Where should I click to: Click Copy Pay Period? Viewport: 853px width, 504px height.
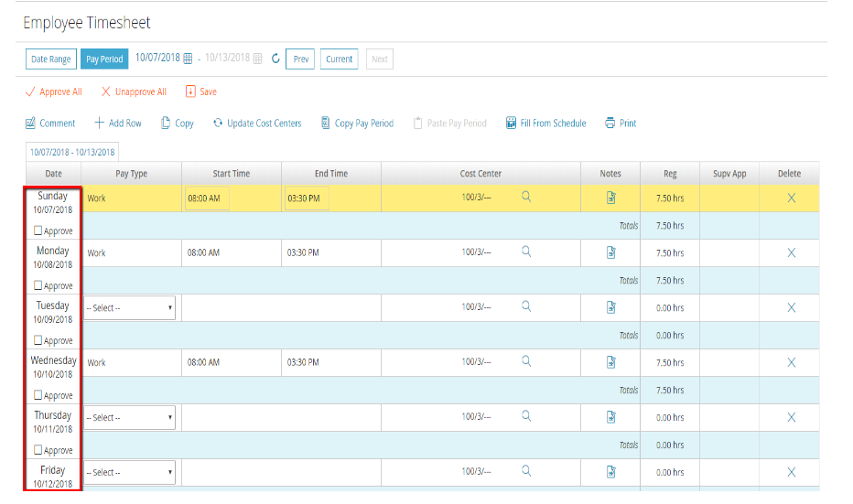[358, 123]
